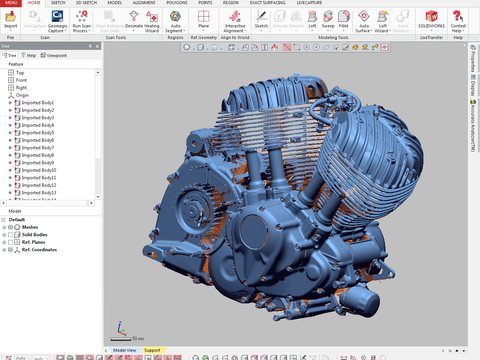
Task: Click the SOLIDWORKS LiveTransfer icon
Action: coord(431,19)
